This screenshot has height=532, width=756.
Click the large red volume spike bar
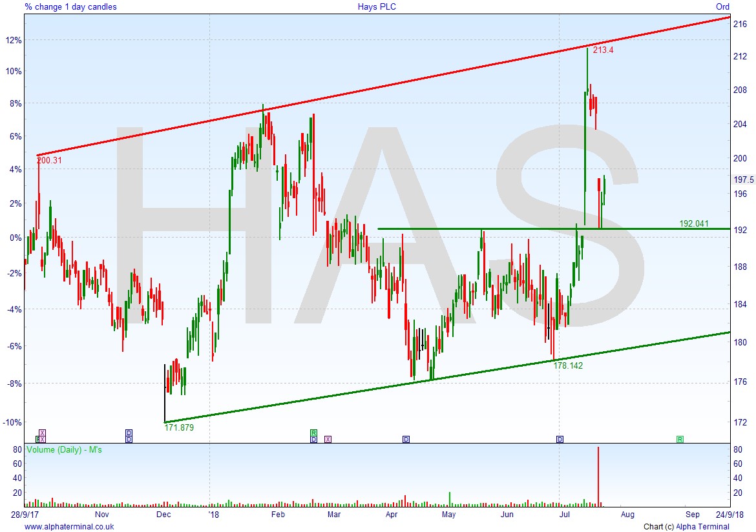click(x=598, y=476)
